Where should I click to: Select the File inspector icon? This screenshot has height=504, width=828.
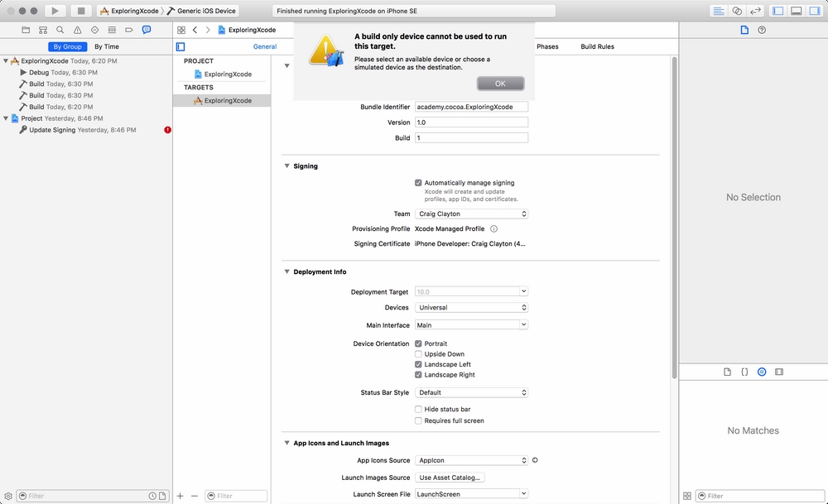point(744,30)
